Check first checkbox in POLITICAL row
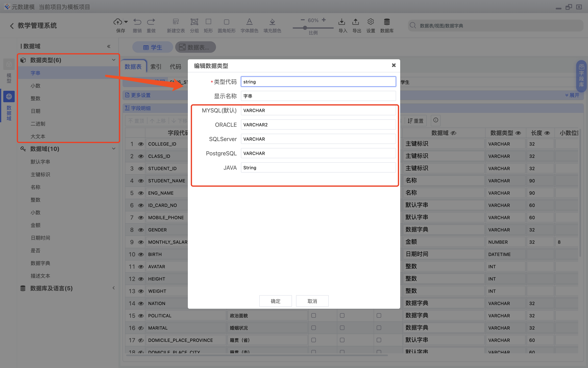The image size is (588, 368). tap(314, 315)
